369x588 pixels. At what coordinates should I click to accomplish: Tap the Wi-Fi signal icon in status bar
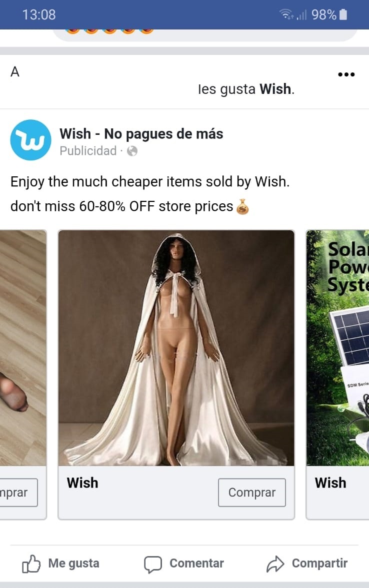pos(286,14)
